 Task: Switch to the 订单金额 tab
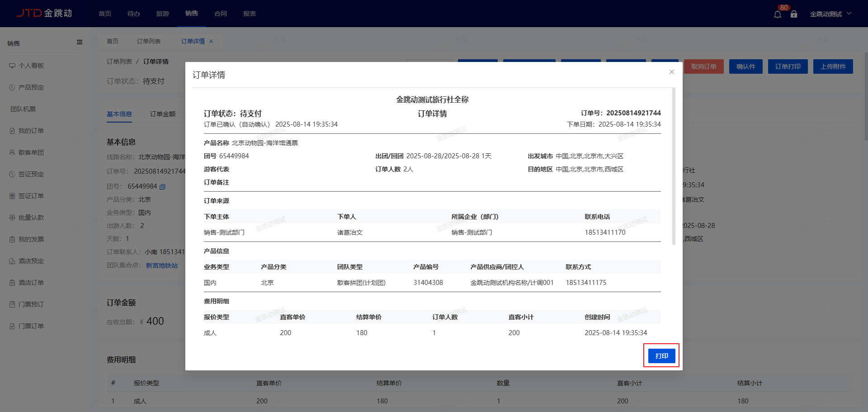(163, 114)
